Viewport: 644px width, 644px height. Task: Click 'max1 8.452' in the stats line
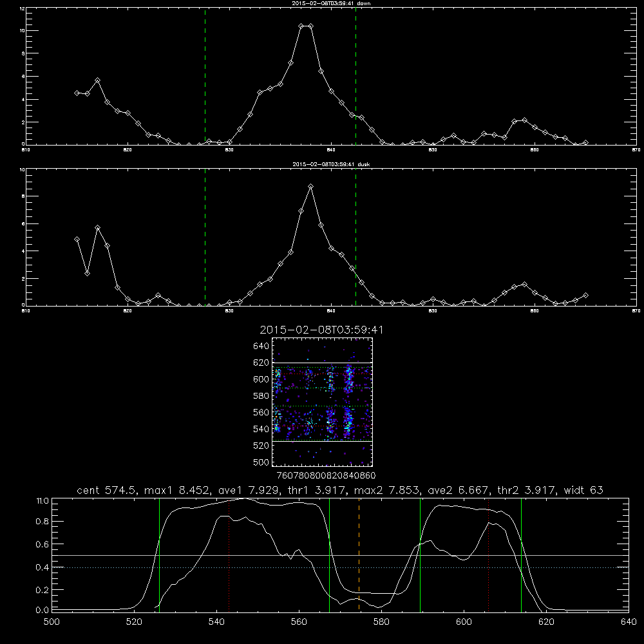pos(178,490)
